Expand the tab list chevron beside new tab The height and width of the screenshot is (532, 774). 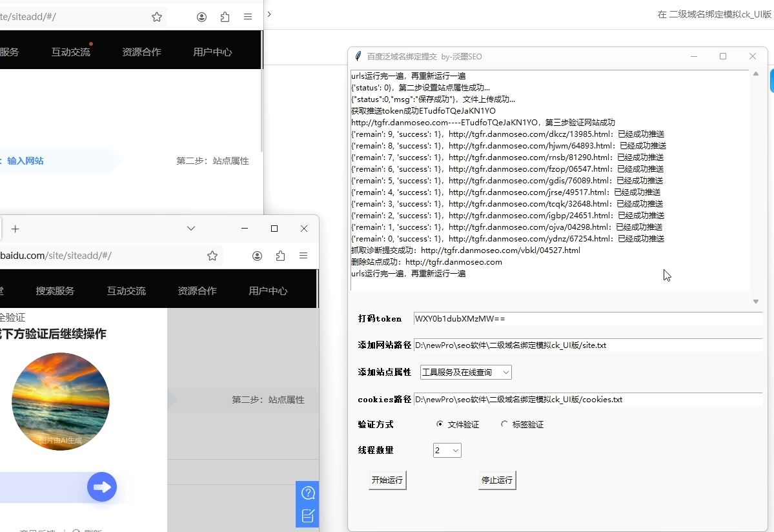(190, 229)
